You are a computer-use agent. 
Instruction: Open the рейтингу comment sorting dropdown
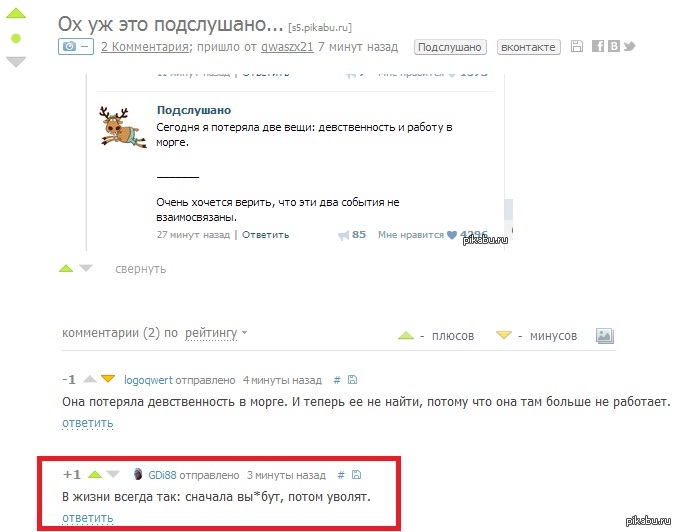coord(216,333)
